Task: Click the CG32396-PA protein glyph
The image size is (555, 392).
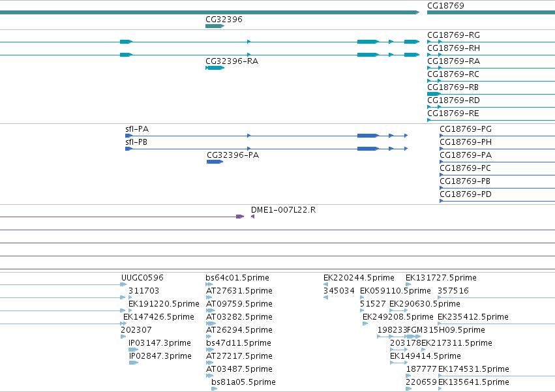Action: coord(215,162)
